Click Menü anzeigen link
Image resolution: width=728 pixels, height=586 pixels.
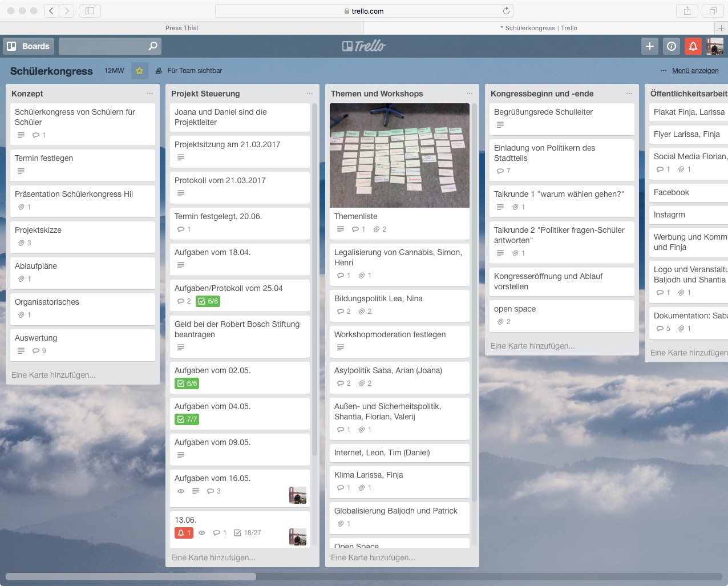click(695, 71)
